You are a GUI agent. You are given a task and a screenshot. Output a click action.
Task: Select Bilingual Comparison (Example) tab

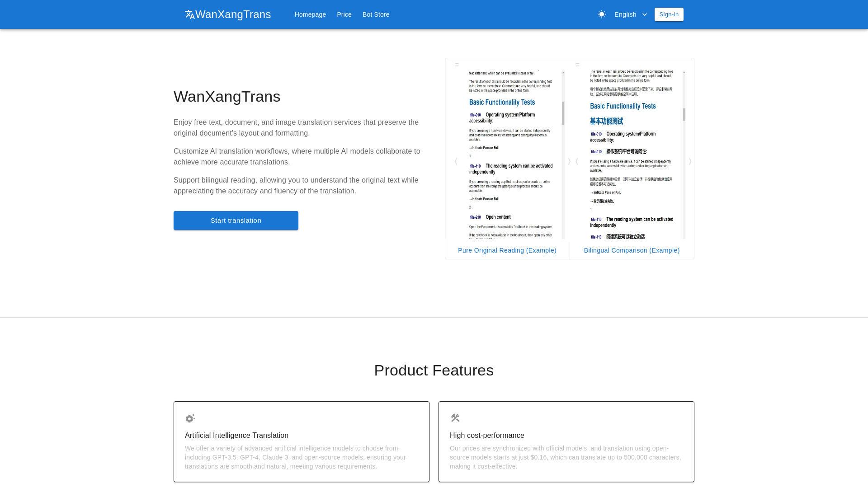[x=632, y=250]
